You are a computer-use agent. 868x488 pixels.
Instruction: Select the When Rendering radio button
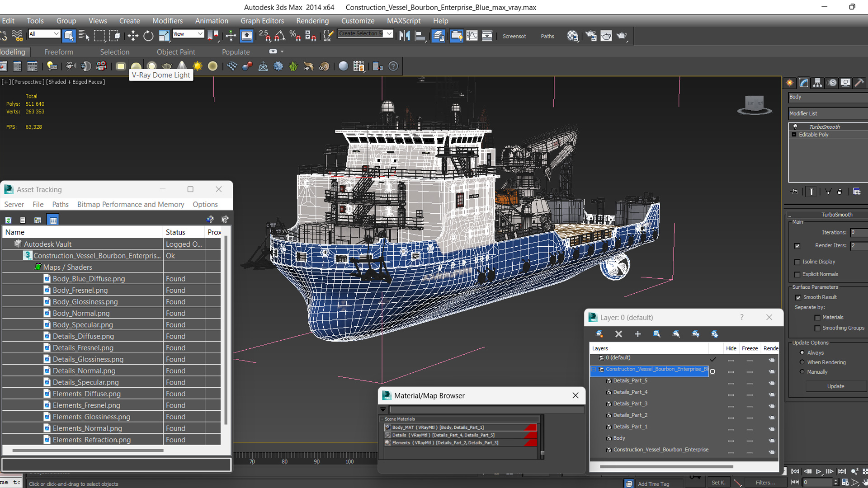(x=802, y=362)
